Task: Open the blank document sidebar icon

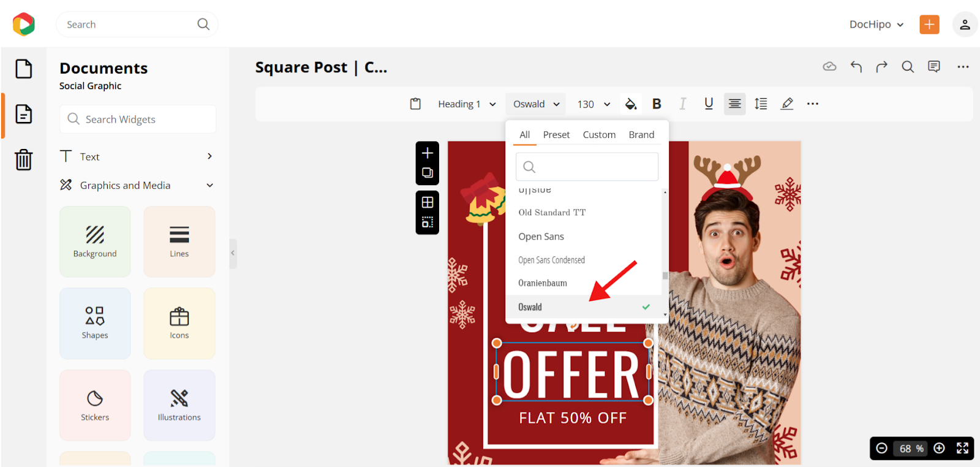Action: point(24,69)
